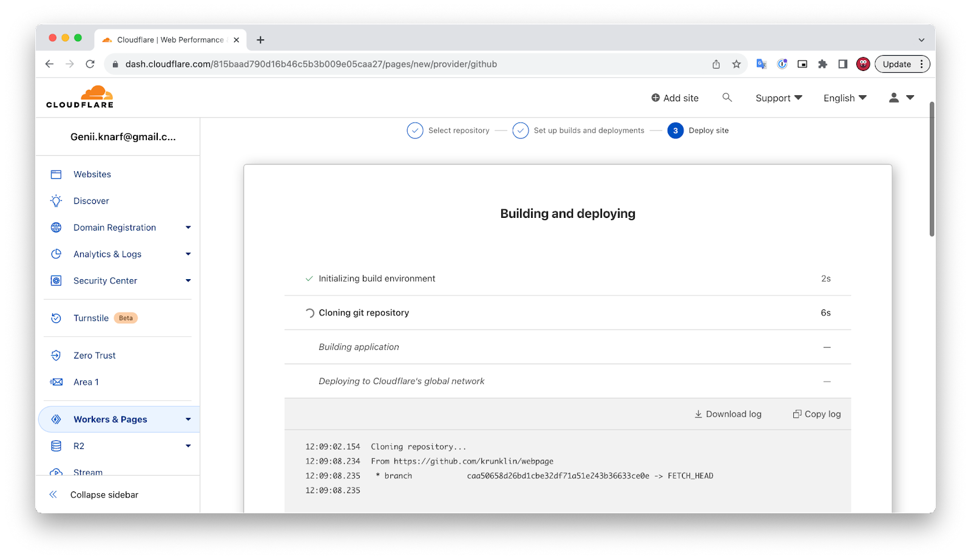
Task: Click the Cloudflare logo
Action: [x=80, y=97]
